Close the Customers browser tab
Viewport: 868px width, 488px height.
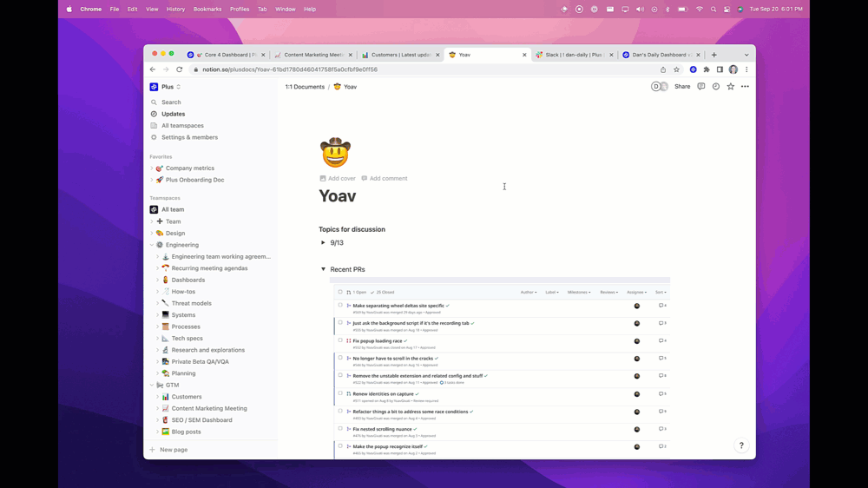437,55
